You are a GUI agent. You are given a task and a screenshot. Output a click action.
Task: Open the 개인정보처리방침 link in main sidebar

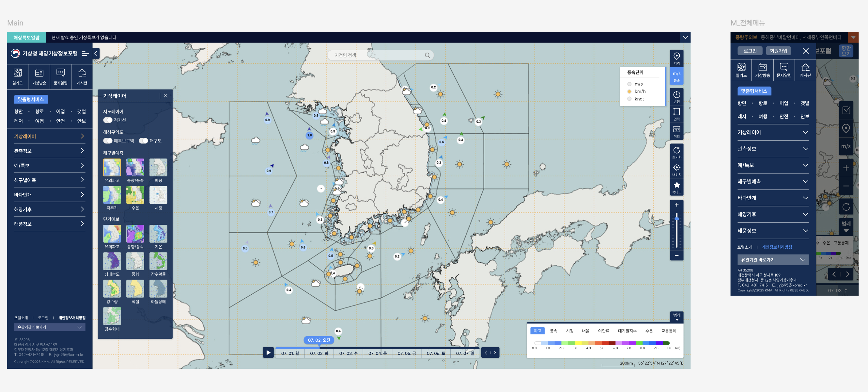(72, 318)
